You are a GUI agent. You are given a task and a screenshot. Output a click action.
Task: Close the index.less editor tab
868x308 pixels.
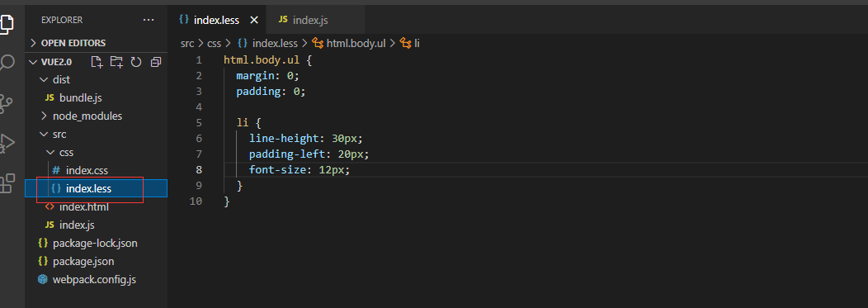[254, 21]
